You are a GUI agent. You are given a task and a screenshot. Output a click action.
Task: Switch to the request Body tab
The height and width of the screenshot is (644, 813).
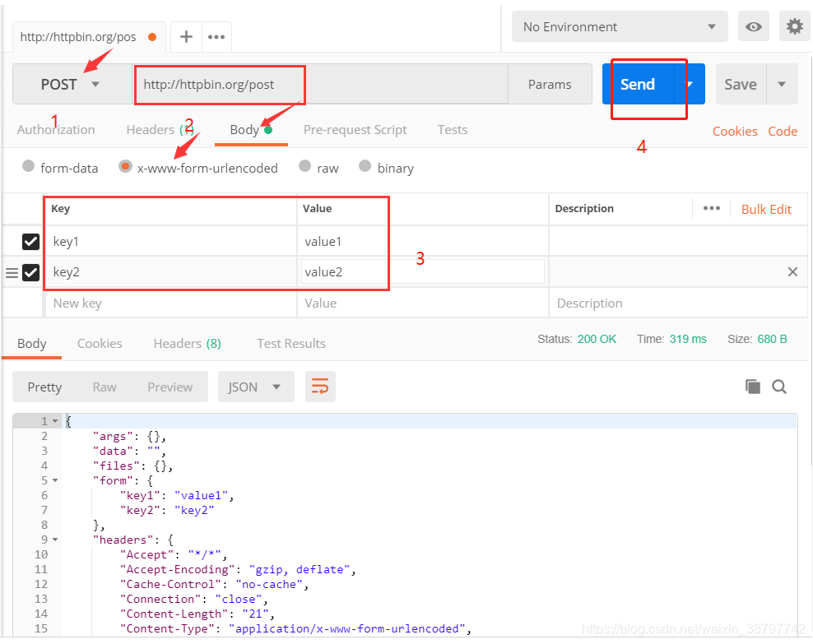tap(251, 129)
